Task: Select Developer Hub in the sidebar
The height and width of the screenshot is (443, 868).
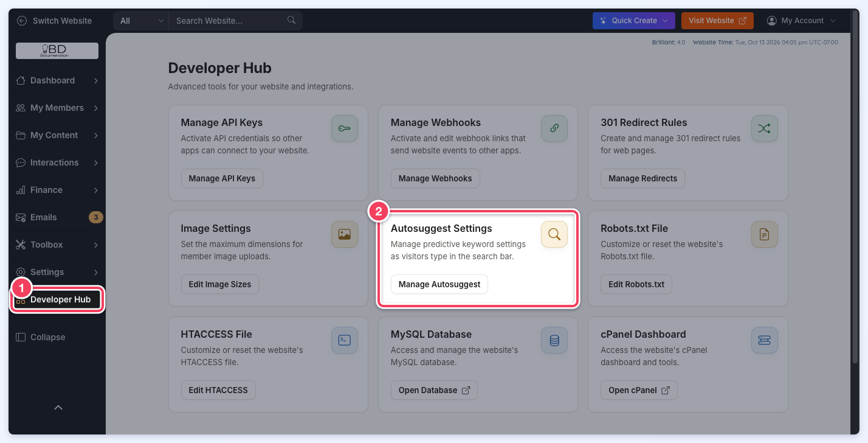Action: [57, 299]
